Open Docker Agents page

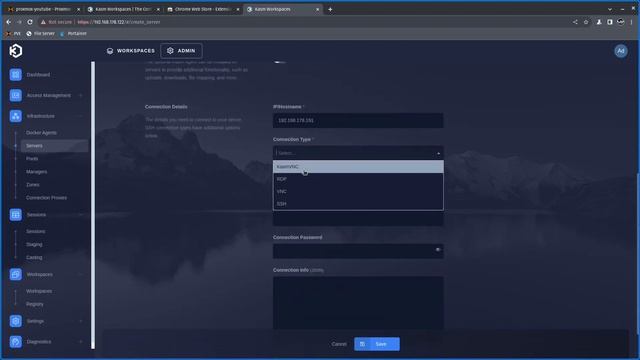(41, 133)
